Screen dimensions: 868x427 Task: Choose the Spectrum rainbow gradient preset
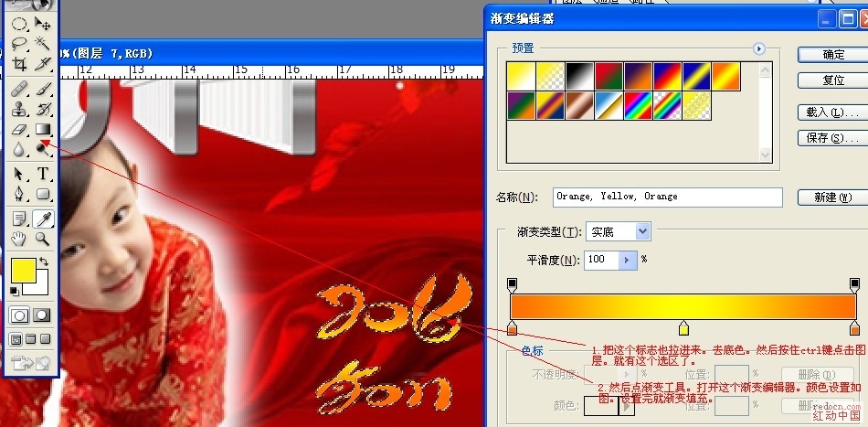click(639, 106)
